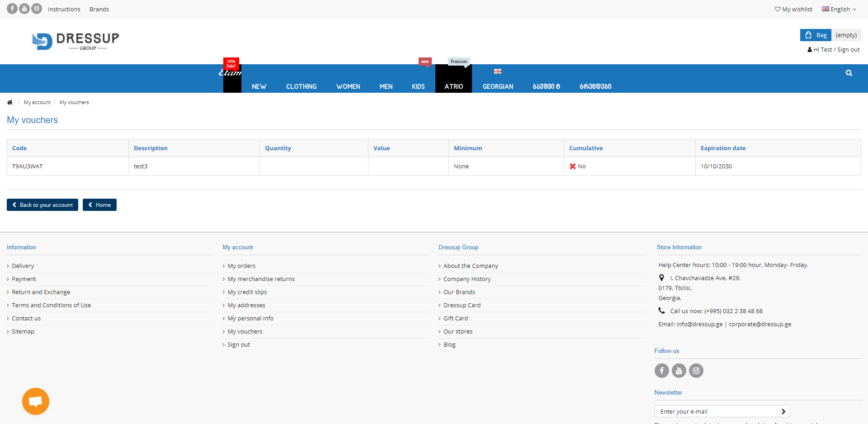This screenshot has height=424, width=868.
Task: Click the footer Instagram icon
Action: pos(696,371)
